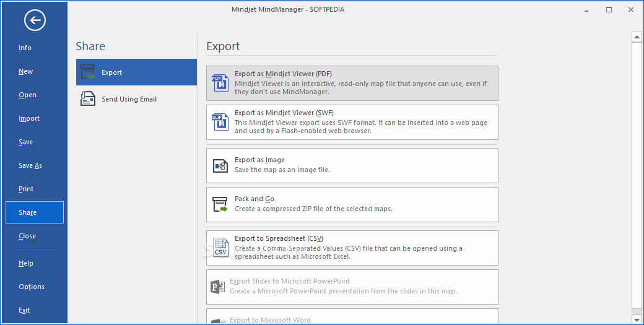Click Export as Mindjet Viewer (SWF) button

[352, 123]
